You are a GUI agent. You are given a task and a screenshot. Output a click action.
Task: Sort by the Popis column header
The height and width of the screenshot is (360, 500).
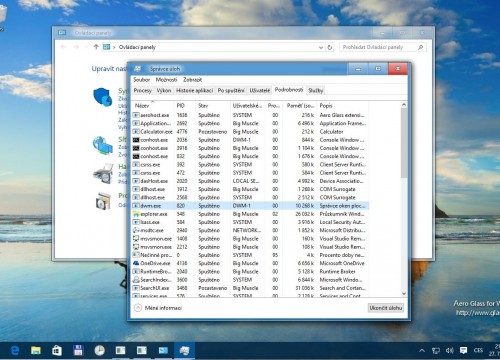pos(343,106)
